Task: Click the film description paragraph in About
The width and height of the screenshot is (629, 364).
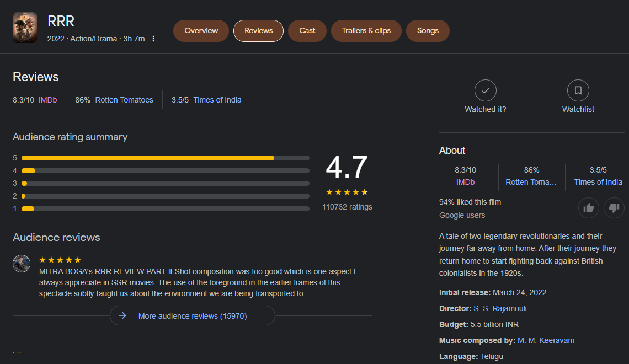Action: tap(527, 255)
